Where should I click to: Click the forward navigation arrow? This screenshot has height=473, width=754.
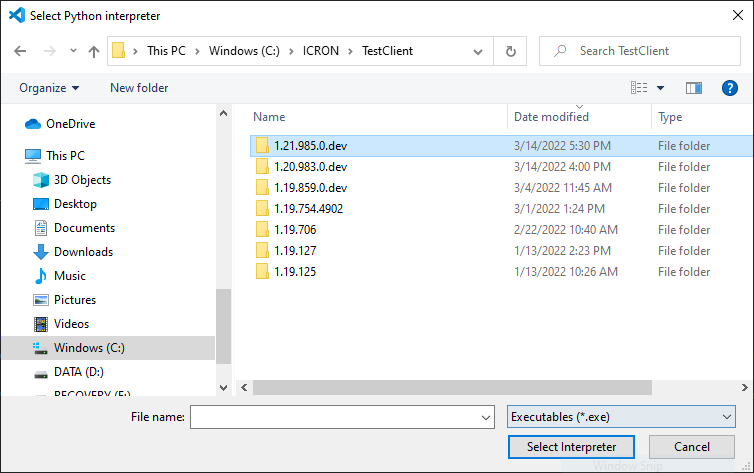point(50,51)
